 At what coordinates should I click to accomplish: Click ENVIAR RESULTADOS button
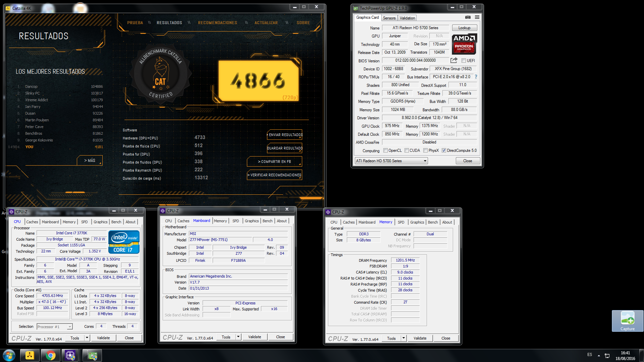[x=285, y=135]
